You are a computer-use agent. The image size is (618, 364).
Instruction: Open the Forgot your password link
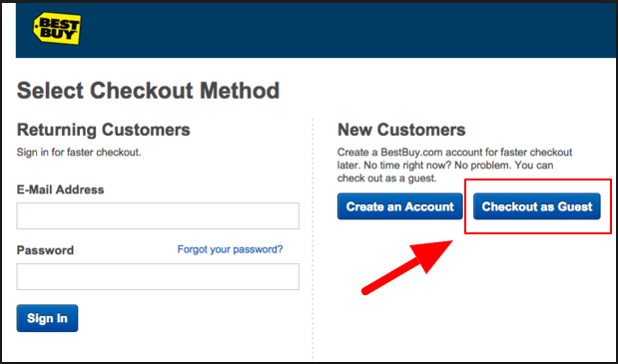coord(230,249)
